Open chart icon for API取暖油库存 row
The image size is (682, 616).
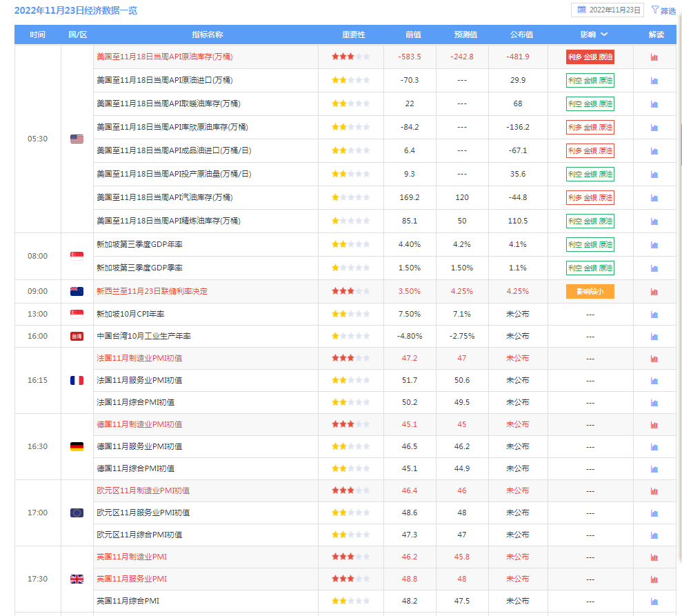(654, 104)
